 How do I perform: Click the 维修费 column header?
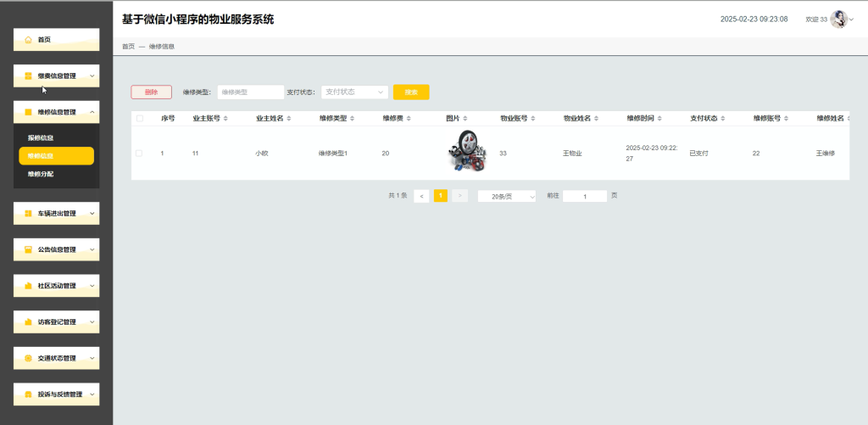coord(392,119)
